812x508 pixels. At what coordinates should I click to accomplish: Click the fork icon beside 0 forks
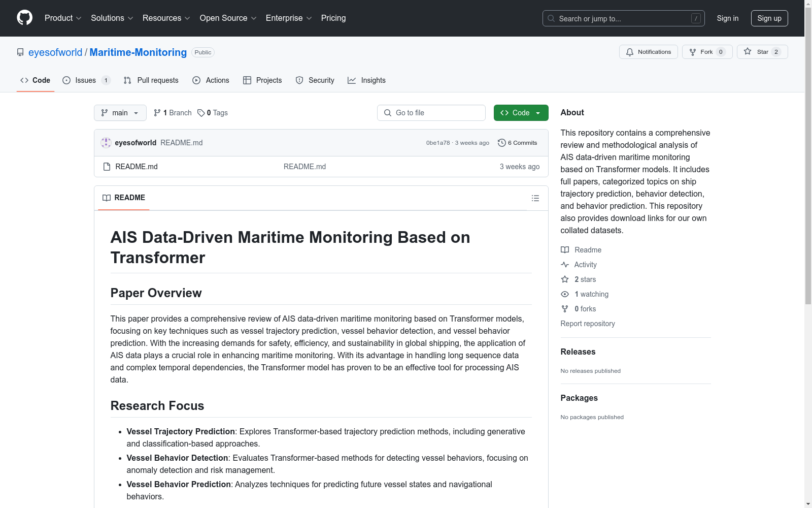(x=565, y=309)
